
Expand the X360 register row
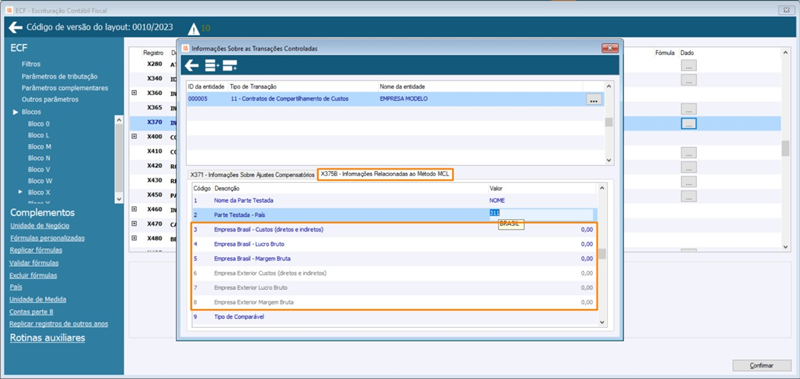click(134, 93)
